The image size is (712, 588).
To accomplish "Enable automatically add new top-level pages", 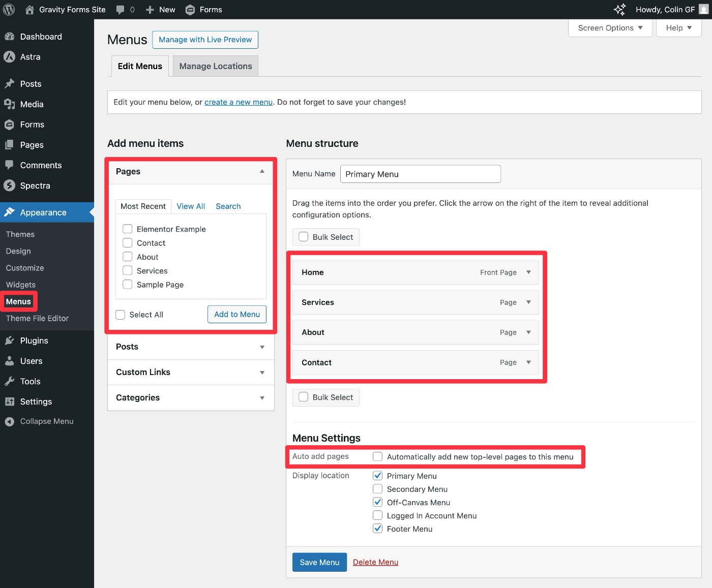I will (378, 456).
